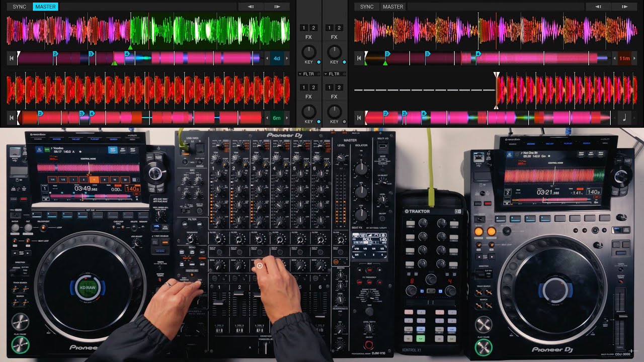Skip to track start on the 11m deck
This screenshot has width=644, height=362.
359,58
